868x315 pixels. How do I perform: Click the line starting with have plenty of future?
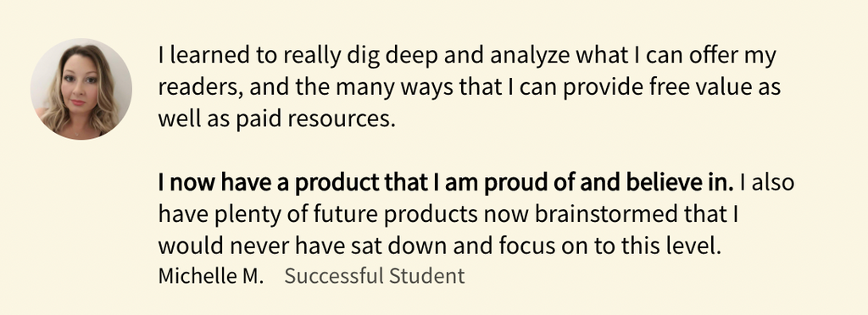point(448,214)
